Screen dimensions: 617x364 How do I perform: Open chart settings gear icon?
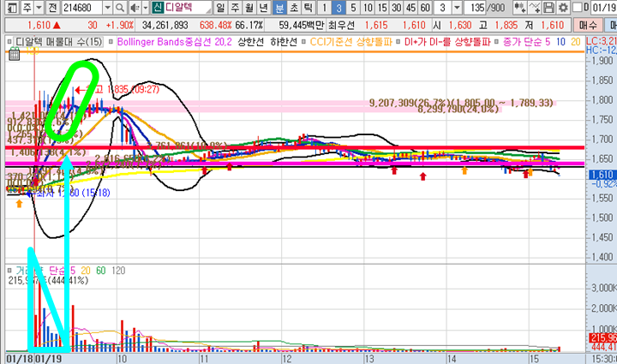pyautogui.click(x=563, y=8)
